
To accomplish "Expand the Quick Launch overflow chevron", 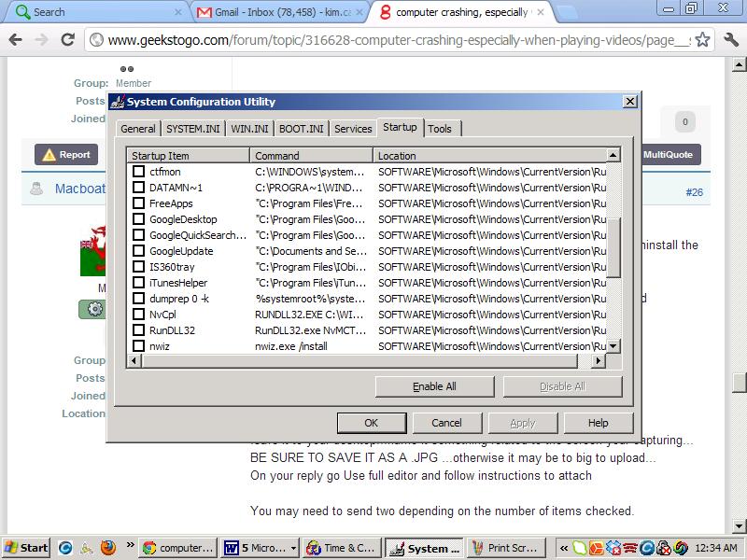I will pyautogui.click(x=130, y=544).
